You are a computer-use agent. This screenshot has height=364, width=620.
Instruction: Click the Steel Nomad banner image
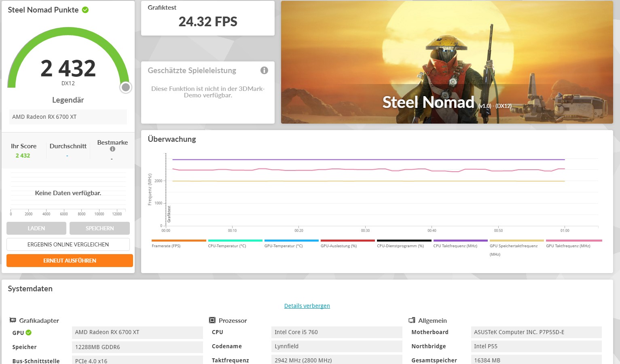coord(447,62)
